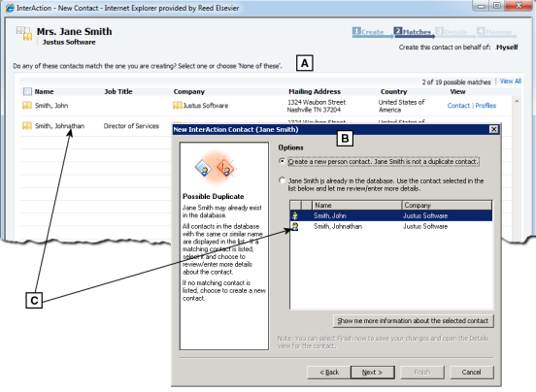The width and height of the screenshot is (536, 392).
Task: Sort by the Name column header
Action: 44,91
